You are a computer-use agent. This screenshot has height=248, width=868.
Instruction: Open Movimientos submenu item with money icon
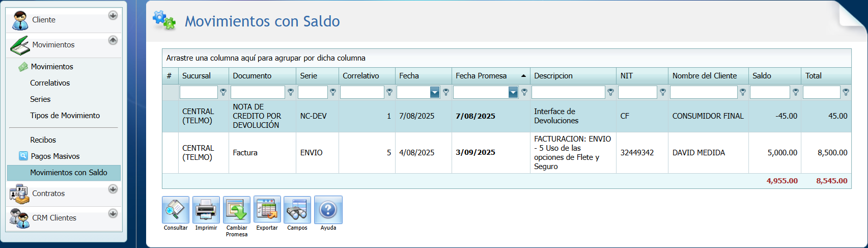52,67
